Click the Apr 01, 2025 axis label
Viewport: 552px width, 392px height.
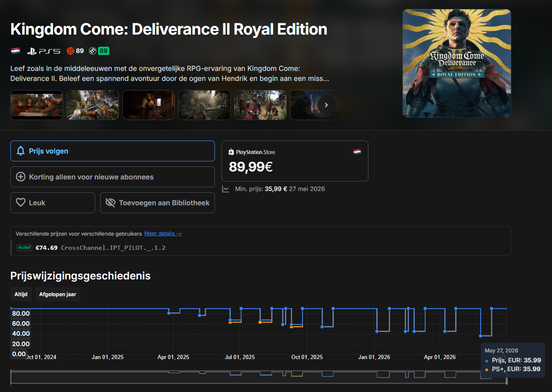(x=173, y=357)
